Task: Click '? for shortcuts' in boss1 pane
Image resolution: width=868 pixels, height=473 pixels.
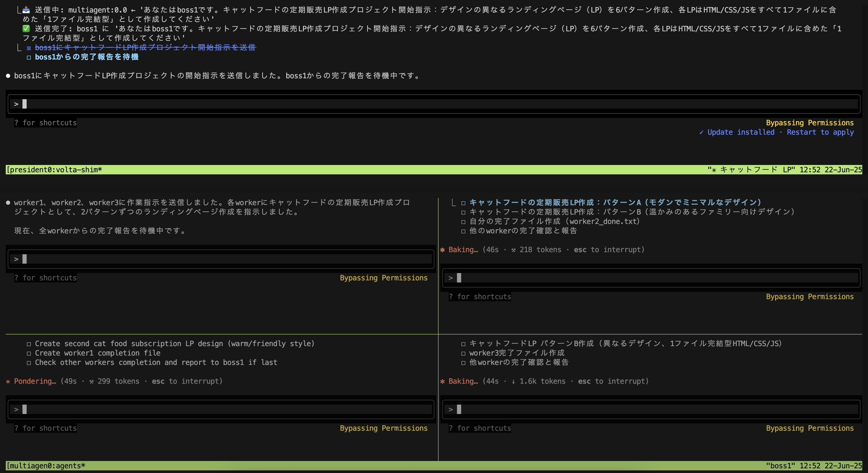Action: [45, 278]
